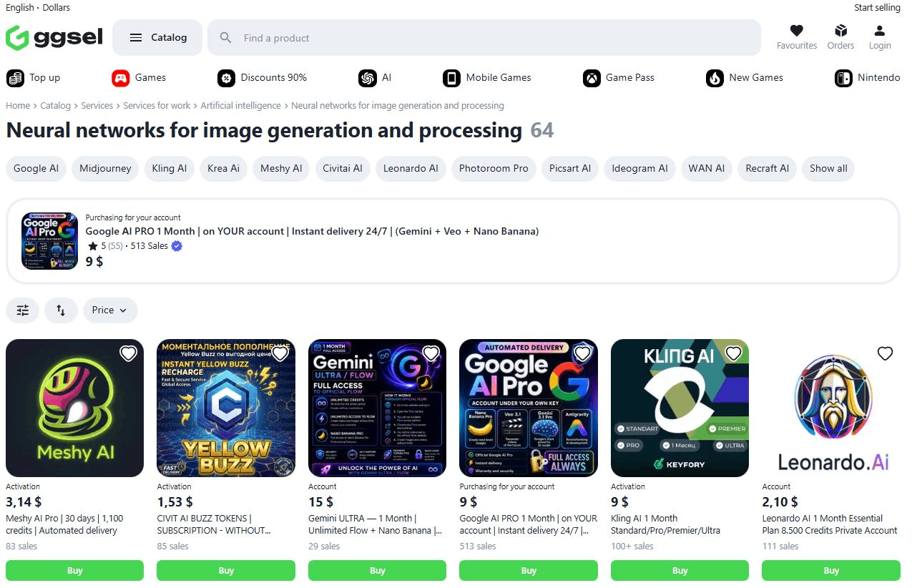Click the Mobile Games phone icon
Viewport: 912px width, 588px height.
(451, 78)
